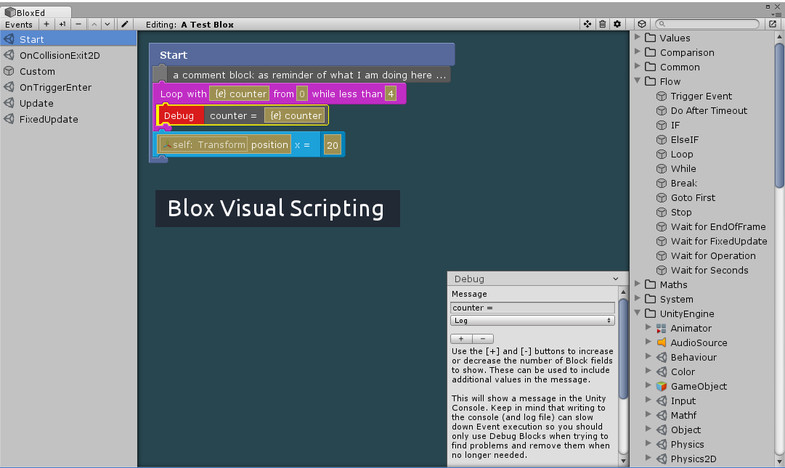Click the block search field

(707, 24)
